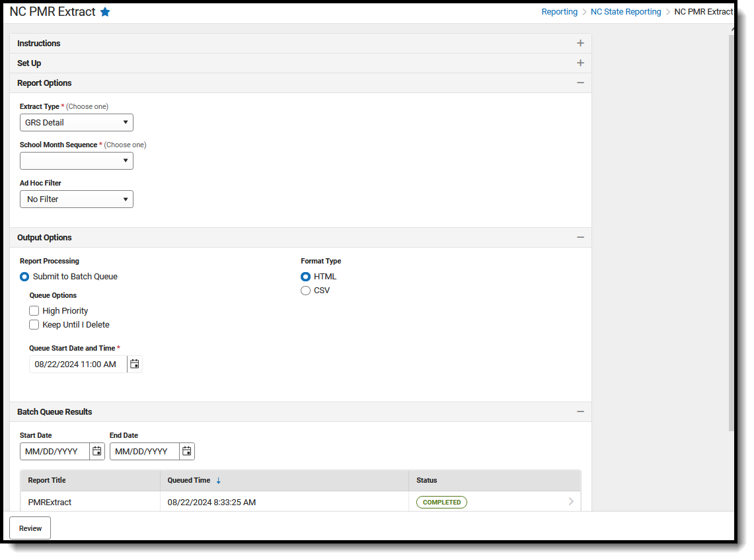754x560 pixels.
Task: Click the Queue Start Date and Time field
Action: [78, 365]
